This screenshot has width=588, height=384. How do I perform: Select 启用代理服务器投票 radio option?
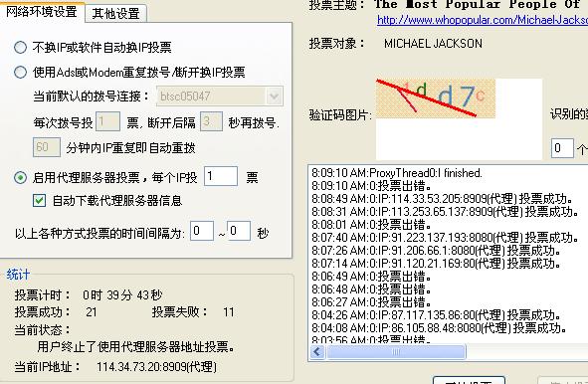coord(20,177)
